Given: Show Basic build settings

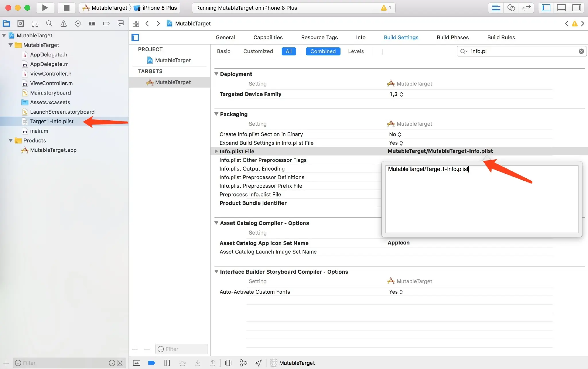Looking at the screenshot, I should [x=223, y=51].
